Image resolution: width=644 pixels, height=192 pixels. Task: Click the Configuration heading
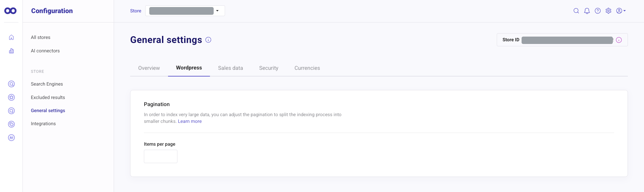[52, 11]
